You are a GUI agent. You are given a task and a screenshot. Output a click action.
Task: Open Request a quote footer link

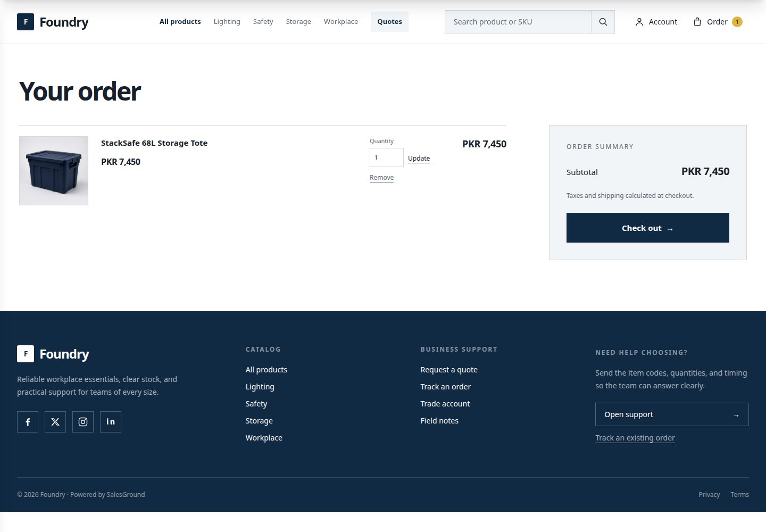point(449,370)
